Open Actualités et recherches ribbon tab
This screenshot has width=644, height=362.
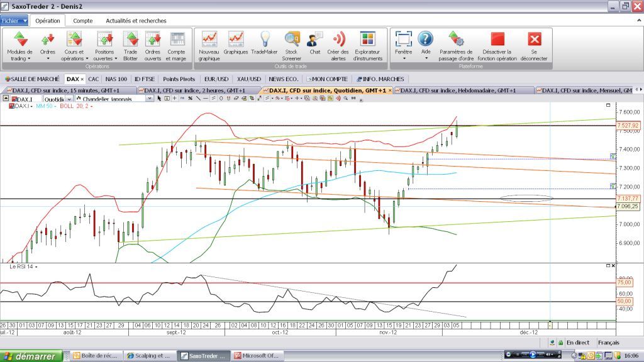coord(136,21)
